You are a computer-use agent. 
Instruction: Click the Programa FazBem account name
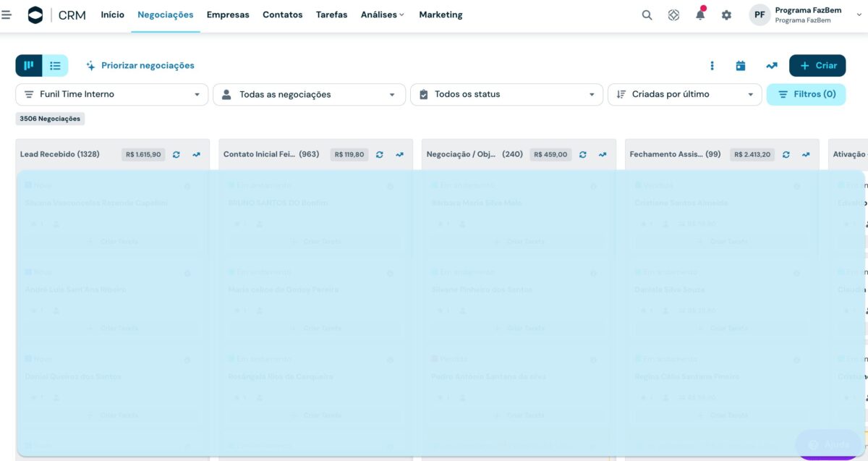[x=808, y=10]
